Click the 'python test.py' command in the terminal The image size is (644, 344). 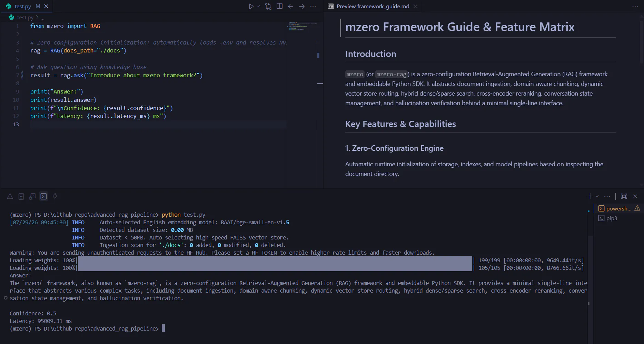pyautogui.click(x=183, y=215)
